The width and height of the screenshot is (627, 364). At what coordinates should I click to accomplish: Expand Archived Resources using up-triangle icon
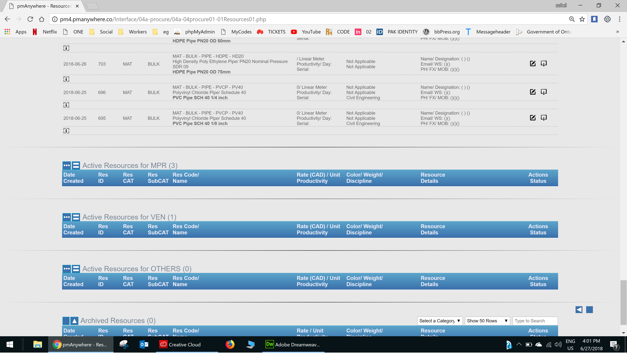[74, 321]
